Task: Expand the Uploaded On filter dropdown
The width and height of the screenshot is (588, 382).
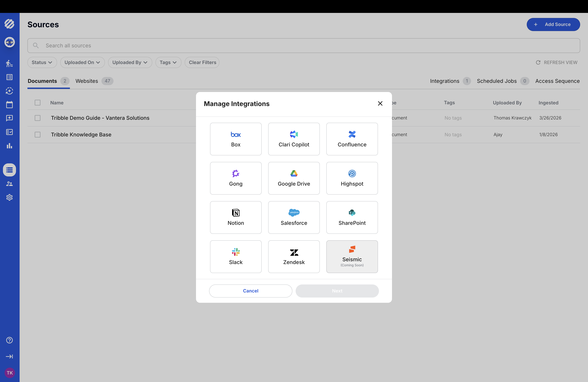Action: click(x=82, y=63)
